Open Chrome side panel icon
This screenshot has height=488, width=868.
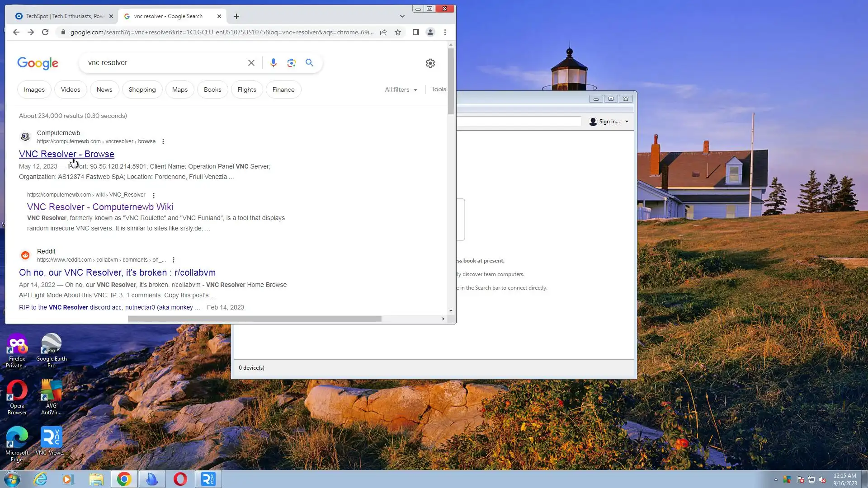coord(415,32)
